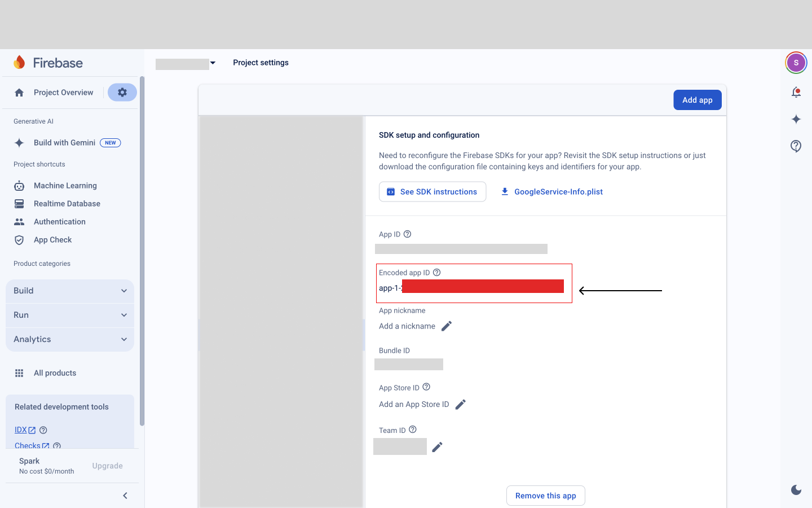Click the Authentication people icon

19,222
